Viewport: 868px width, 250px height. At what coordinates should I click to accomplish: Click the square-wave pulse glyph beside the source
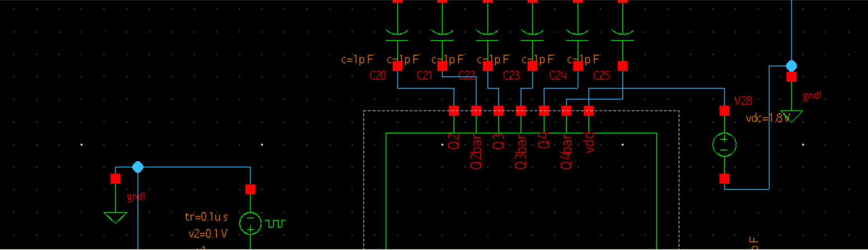point(275,223)
